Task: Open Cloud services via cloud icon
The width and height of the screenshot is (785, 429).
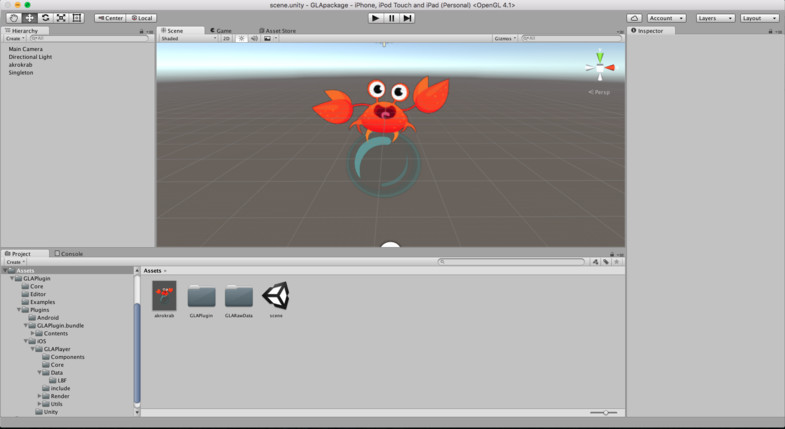Action: tap(634, 18)
